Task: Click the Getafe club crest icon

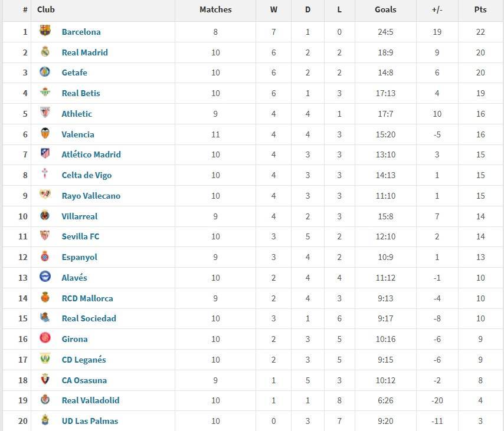Action: (45, 73)
